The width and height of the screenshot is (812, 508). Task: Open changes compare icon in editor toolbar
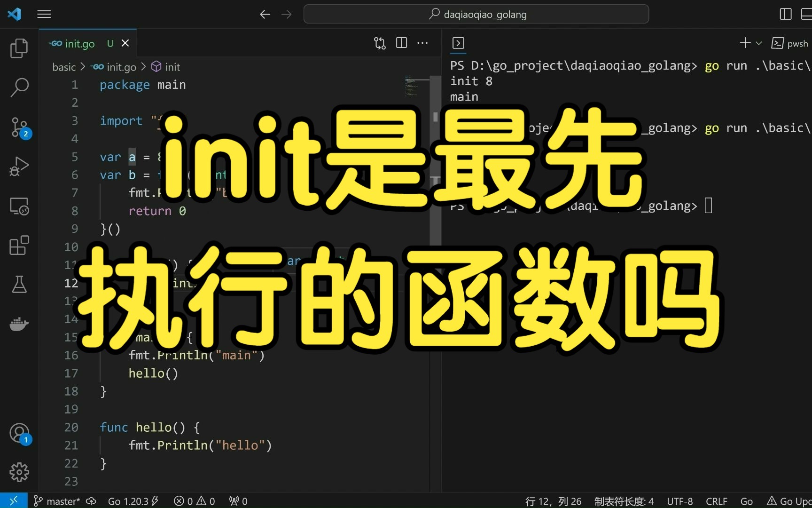(380, 43)
